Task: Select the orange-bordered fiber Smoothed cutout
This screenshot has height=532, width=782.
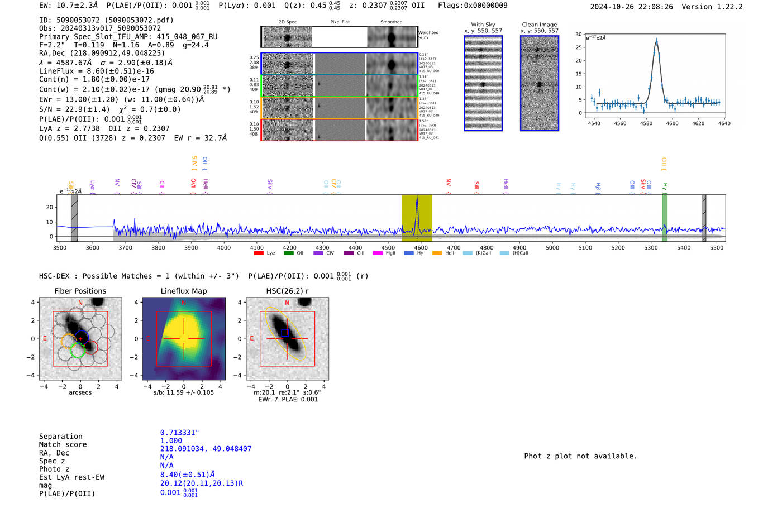Action: 392,108
